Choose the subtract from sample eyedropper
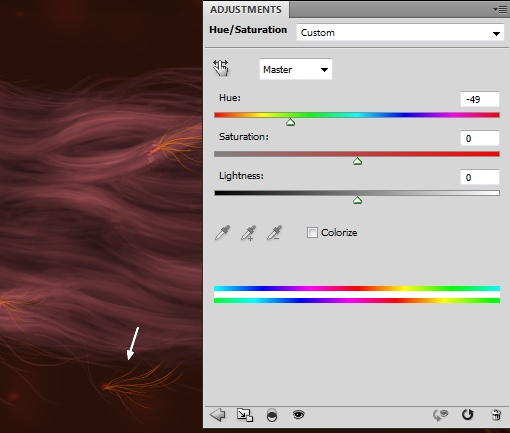 [x=274, y=233]
